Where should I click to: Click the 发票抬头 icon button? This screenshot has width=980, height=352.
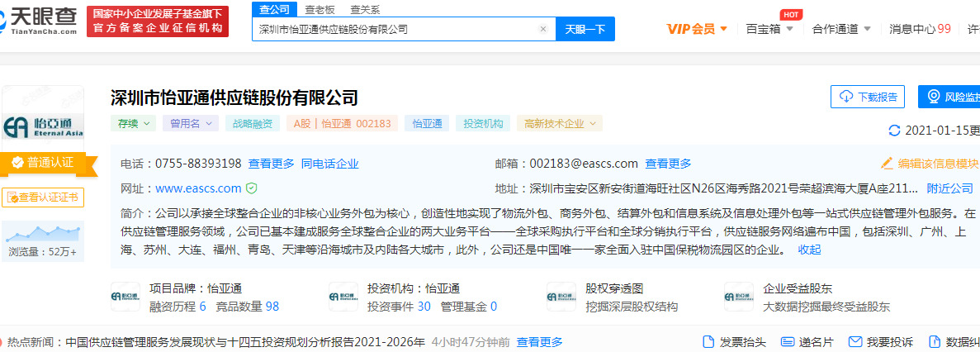734,342
